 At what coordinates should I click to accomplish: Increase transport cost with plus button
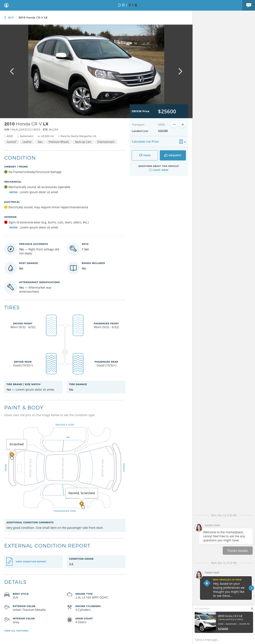point(183,125)
